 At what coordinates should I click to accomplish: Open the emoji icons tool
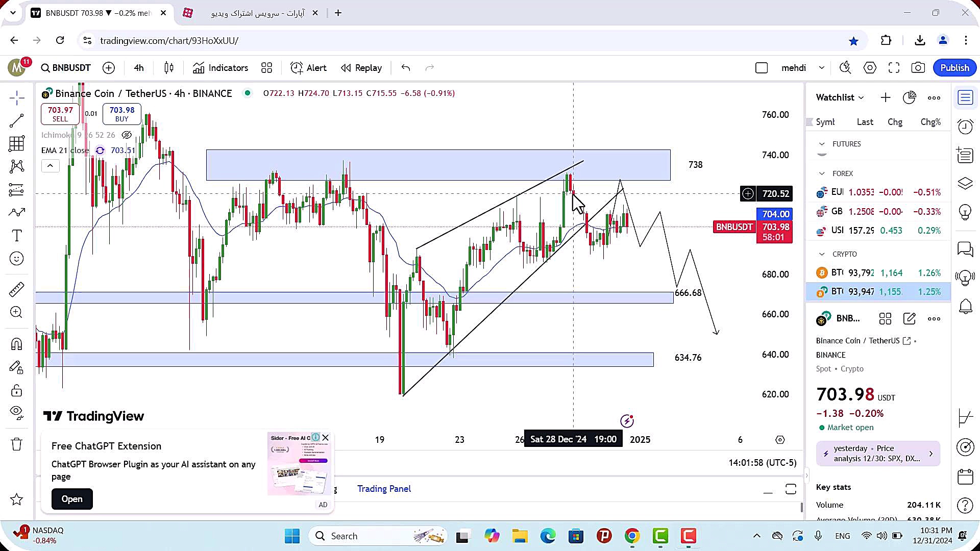16,259
